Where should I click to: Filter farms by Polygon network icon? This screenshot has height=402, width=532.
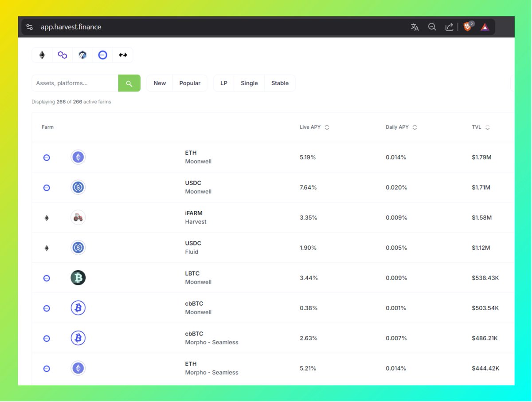(x=63, y=55)
